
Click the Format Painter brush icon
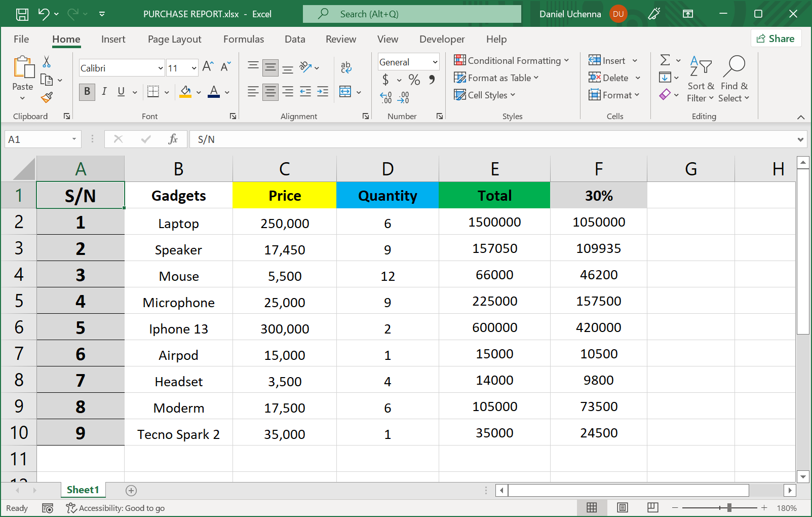[47, 97]
